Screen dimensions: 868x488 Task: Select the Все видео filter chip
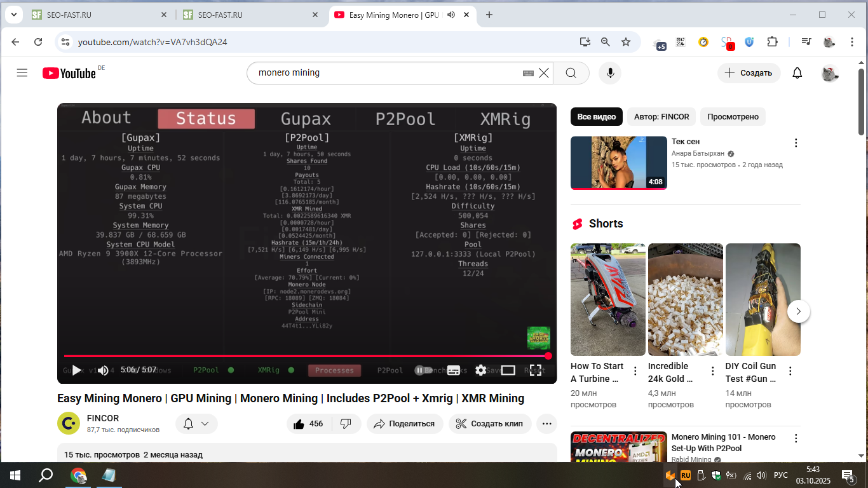[x=597, y=117]
